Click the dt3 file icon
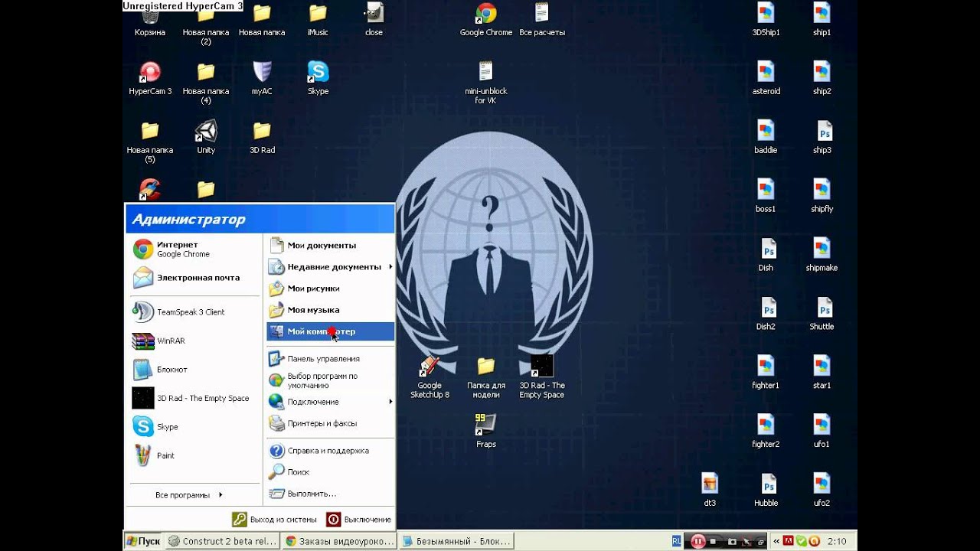 710,491
